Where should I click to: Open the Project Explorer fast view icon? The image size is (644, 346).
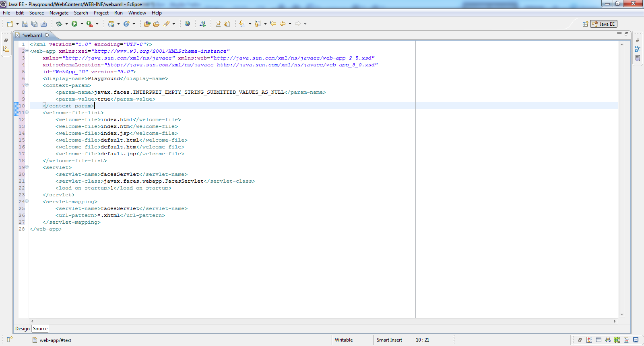point(6,49)
